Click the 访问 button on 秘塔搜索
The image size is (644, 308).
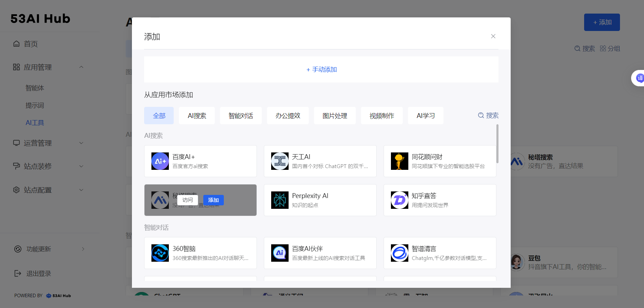[x=187, y=200]
